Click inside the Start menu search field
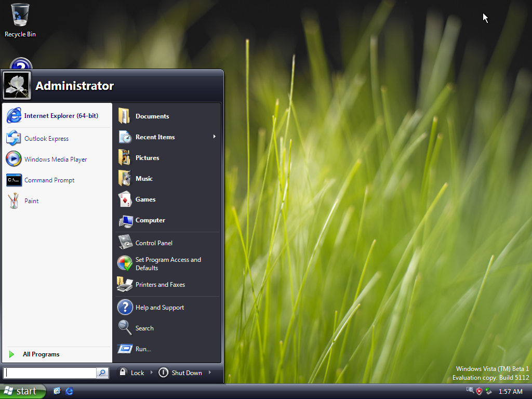Screen dimensions: 532x399 [x=50, y=373]
